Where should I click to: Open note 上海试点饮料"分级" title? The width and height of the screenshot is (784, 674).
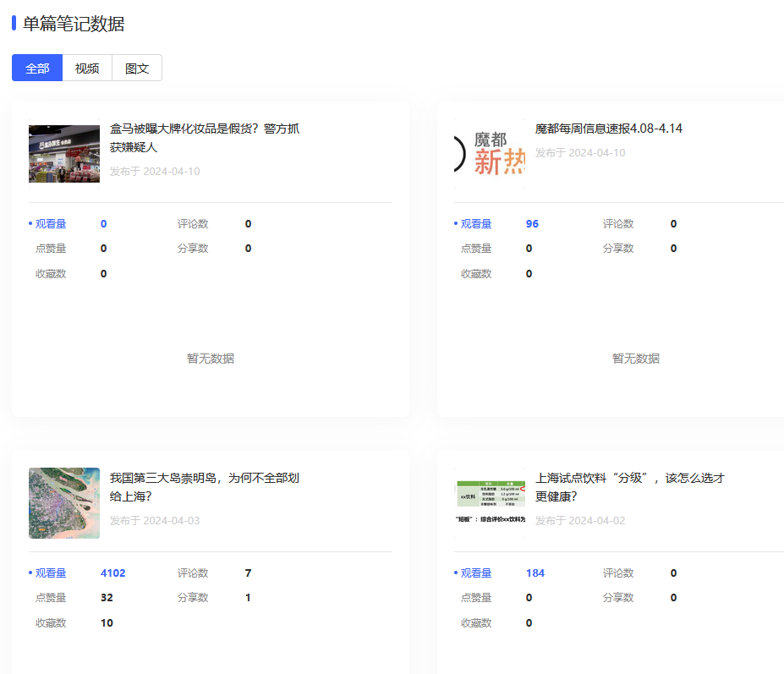(x=629, y=487)
